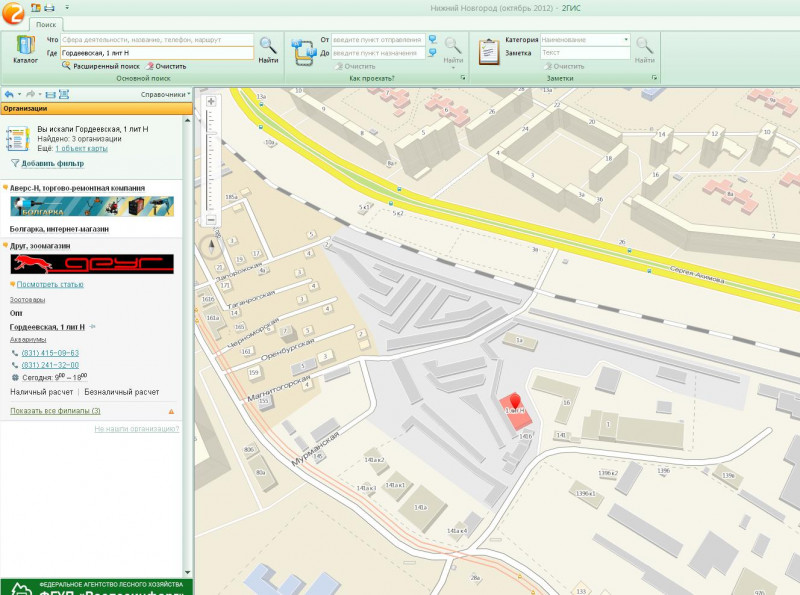
Task: Expand the Как проехать group launcher
Action: (463, 77)
